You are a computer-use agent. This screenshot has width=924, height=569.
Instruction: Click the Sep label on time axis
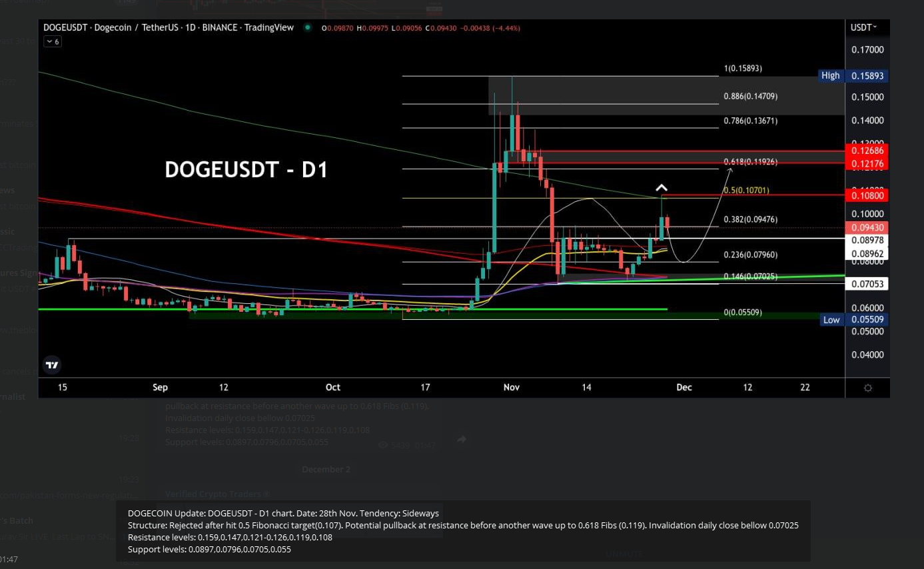[160, 387]
